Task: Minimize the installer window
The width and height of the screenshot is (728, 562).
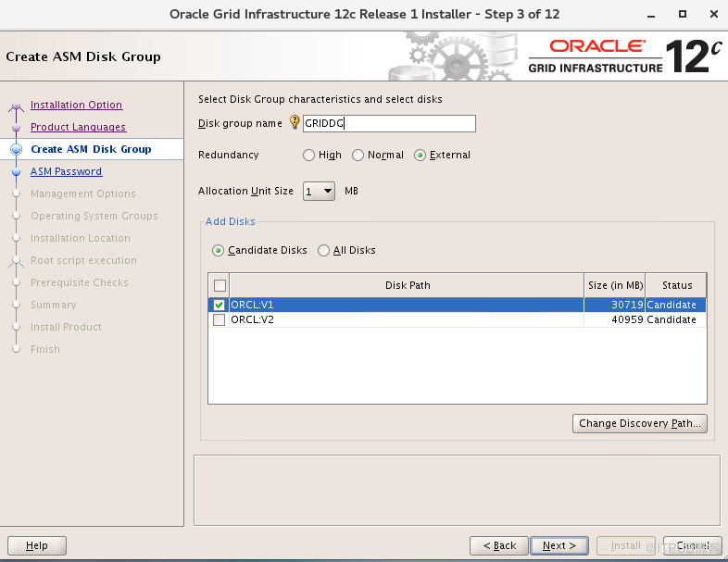Action: pyautogui.click(x=651, y=15)
